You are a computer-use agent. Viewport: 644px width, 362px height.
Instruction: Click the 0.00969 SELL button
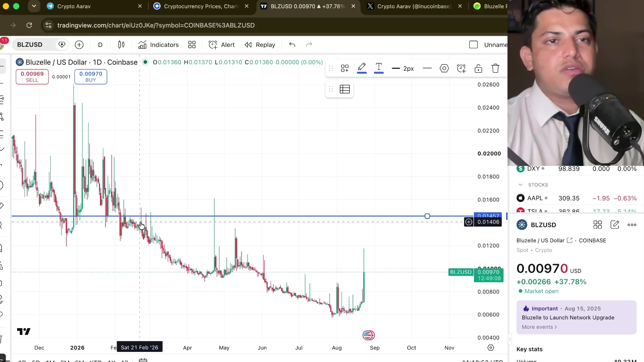[x=32, y=77]
